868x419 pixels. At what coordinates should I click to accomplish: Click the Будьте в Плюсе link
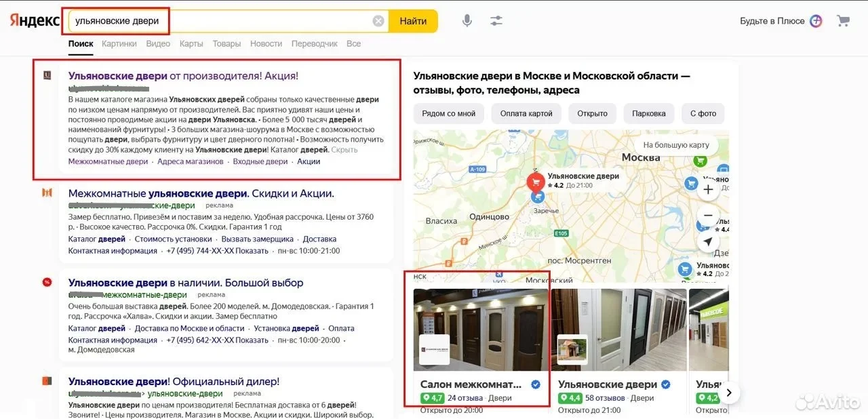(772, 21)
